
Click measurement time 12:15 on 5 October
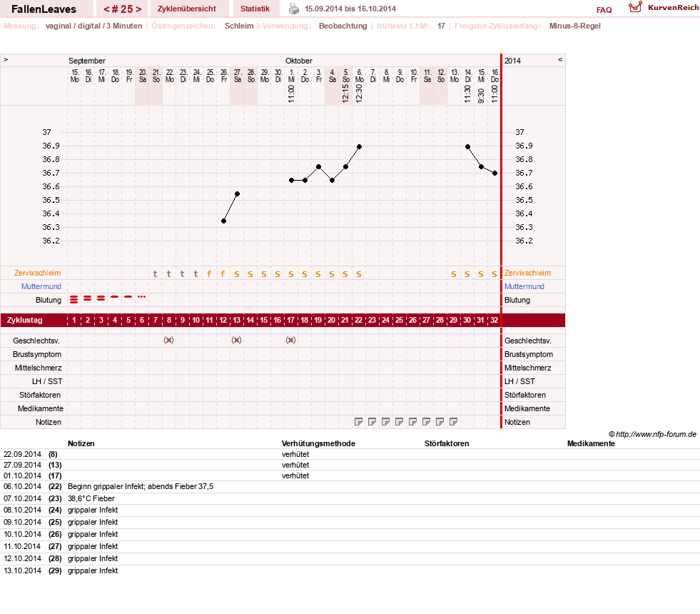click(x=345, y=94)
